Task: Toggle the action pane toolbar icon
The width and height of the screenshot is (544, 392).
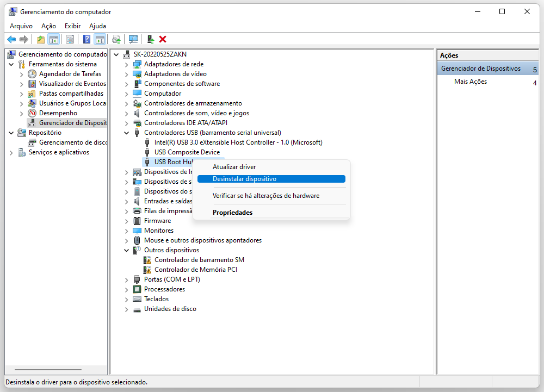Action: pos(100,39)
